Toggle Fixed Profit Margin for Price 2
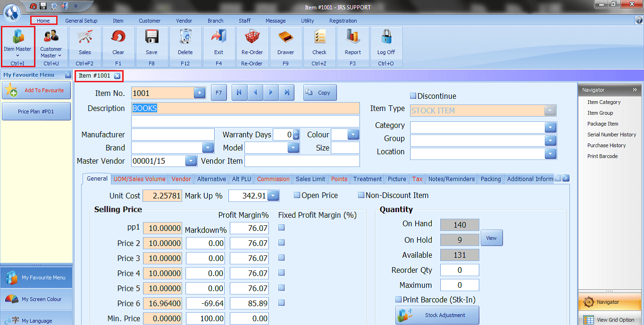Image resolution: width=644 pixels, height=325 pixels. tap(282, 243)
